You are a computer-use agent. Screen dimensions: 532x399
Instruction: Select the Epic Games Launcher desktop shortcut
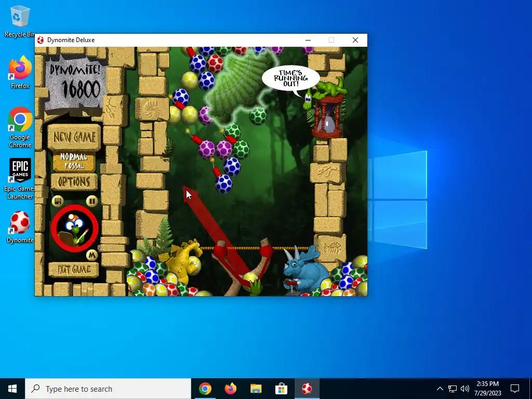(x=20, y=179)
